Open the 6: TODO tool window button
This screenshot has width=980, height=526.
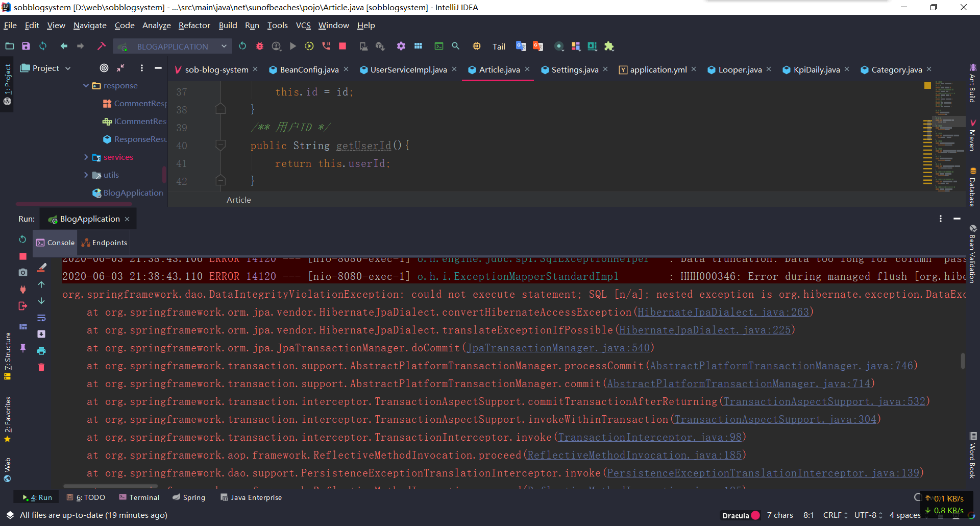[86, 497]
